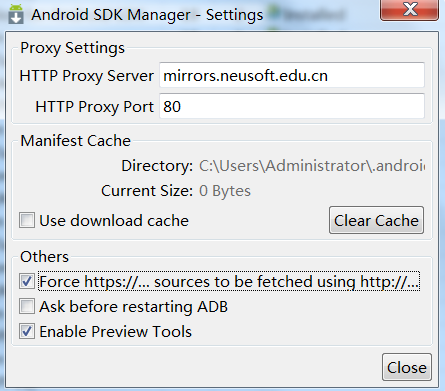
Task: Click the HTTP Proxy Port label
Action: click(95, 107)
